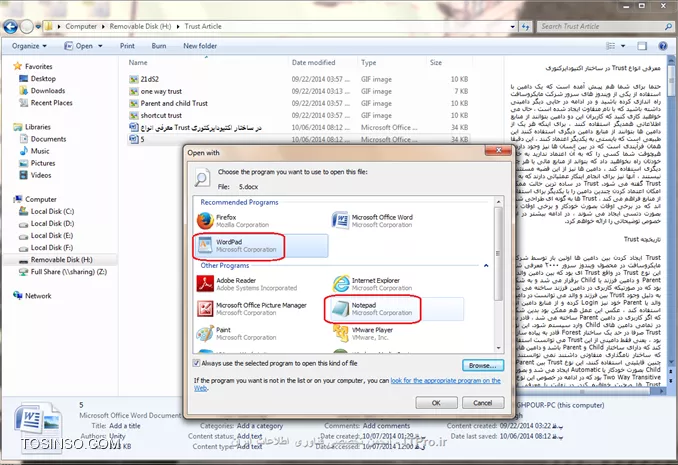Select the Notepad program icon
The image size is (678, 465).
click(340, 308)
